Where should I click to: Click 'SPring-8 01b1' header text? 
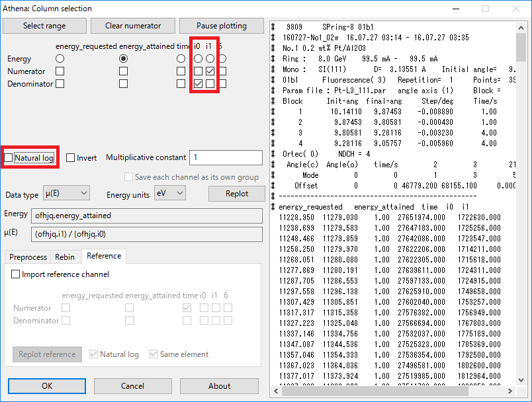tap(347, 27)
